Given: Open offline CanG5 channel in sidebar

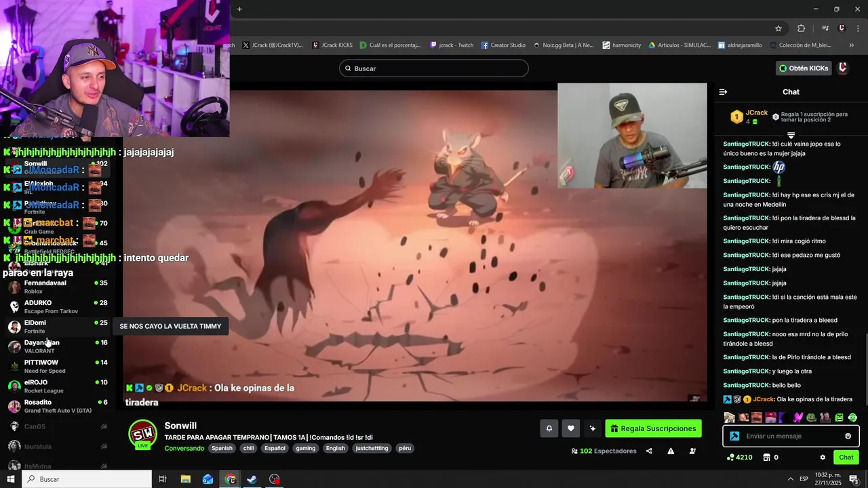Looking at the screenshot, I should pyautogui.click(x=58, y=426).
